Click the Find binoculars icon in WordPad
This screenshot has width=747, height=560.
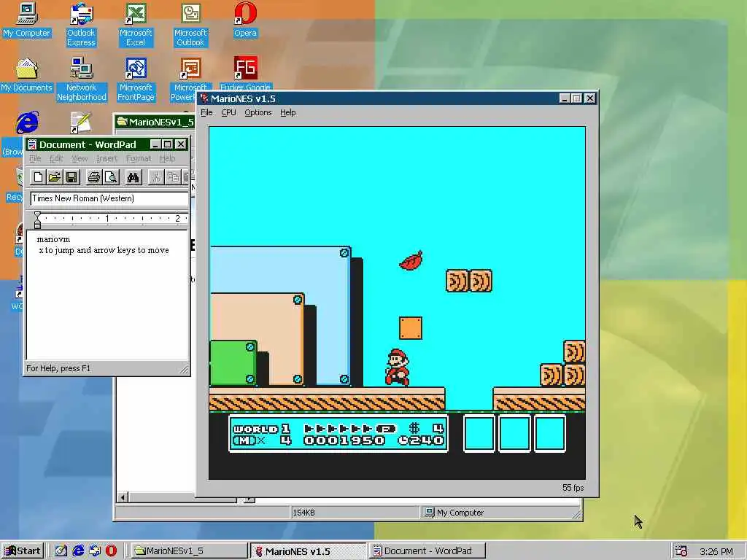click(x=133, y=178)
